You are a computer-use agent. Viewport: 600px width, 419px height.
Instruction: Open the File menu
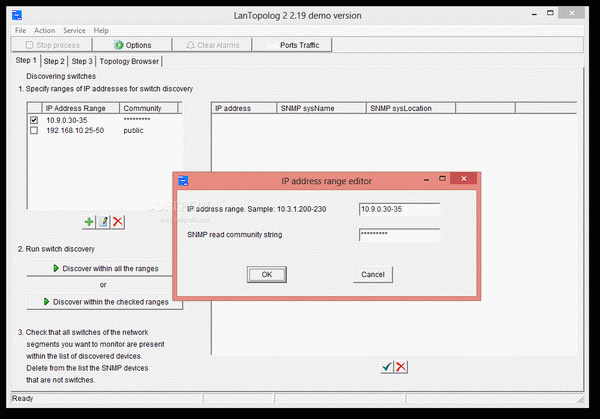(x=20, y=30)
